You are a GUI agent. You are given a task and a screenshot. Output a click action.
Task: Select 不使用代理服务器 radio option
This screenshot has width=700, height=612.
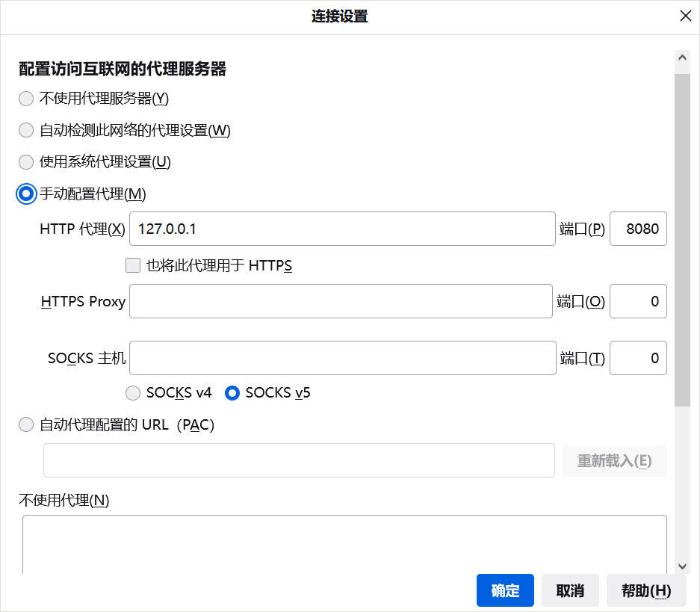click(x=26, y=98)
